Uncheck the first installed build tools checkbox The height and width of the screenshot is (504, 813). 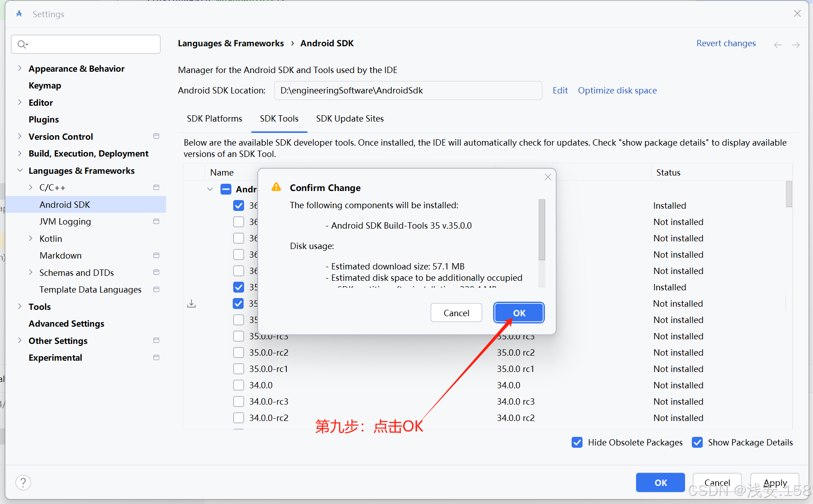click(239, 206)
